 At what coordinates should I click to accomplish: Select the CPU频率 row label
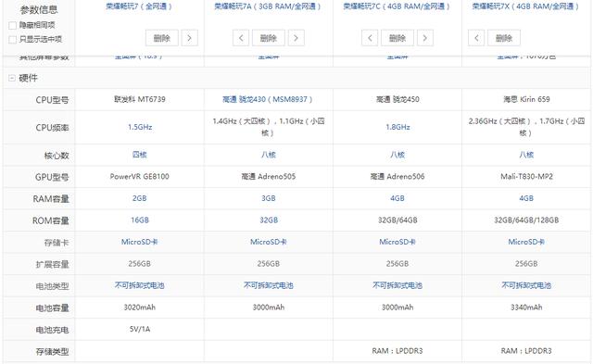(x=52, y=128)
